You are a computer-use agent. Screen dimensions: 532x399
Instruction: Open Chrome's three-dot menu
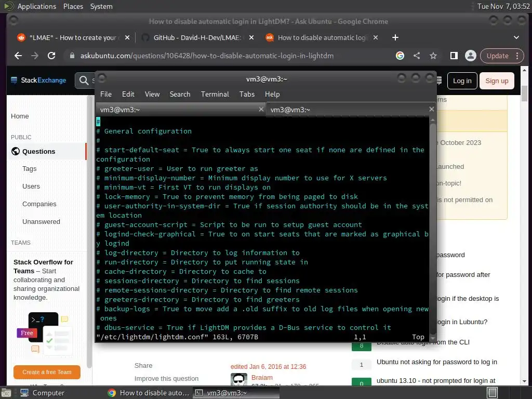[517, 56]
